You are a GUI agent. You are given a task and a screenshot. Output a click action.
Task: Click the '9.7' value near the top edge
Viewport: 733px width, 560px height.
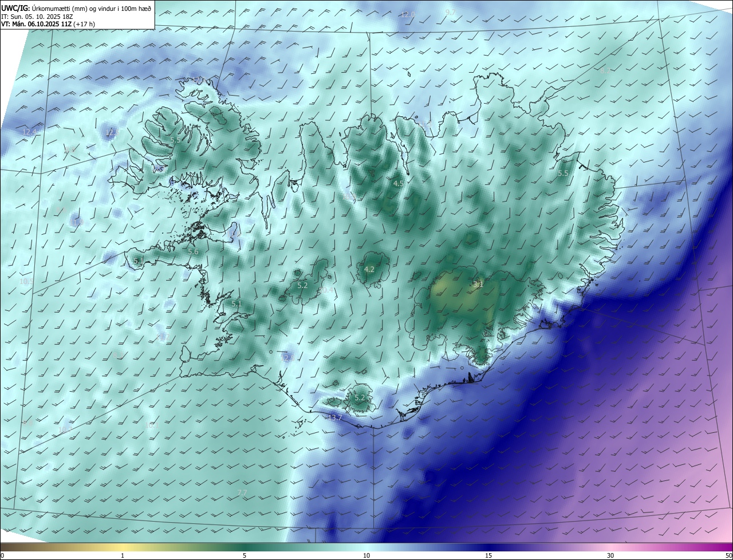pyautogui.click(x=450, y=12)
